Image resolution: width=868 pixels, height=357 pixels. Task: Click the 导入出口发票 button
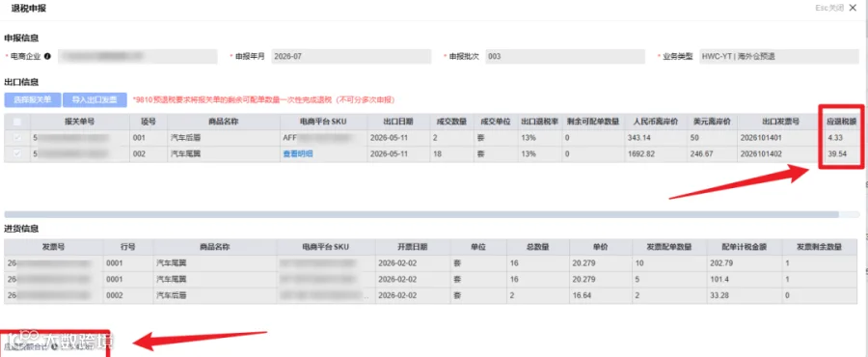[95, 99]
